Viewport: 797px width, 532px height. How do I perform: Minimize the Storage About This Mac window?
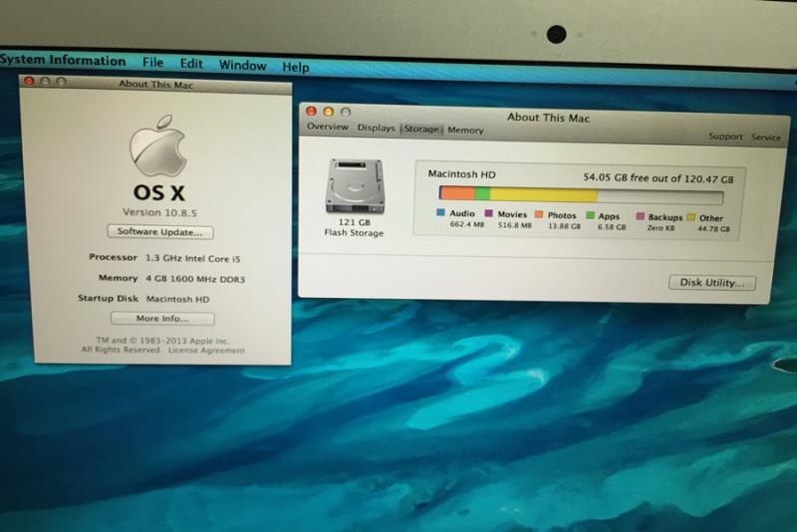(x=329, y=112)
